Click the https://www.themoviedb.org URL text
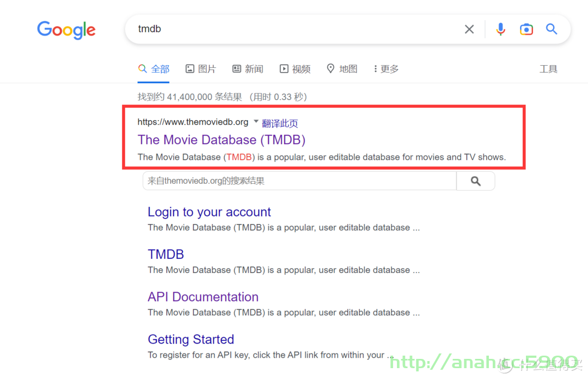588x379 pixels. (x=193, y=122)
